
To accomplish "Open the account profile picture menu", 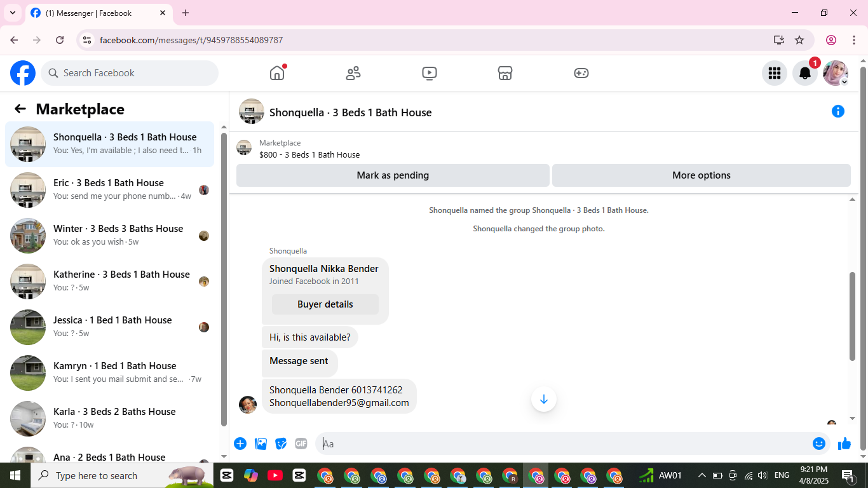I will pyautogui.click(x=836, y=73).
